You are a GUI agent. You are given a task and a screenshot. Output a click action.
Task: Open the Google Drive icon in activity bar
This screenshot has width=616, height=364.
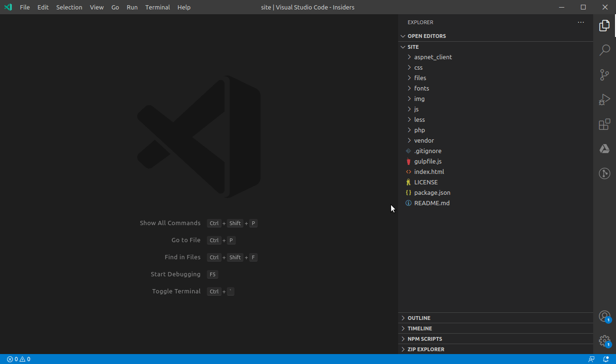(x=604, y=149)
